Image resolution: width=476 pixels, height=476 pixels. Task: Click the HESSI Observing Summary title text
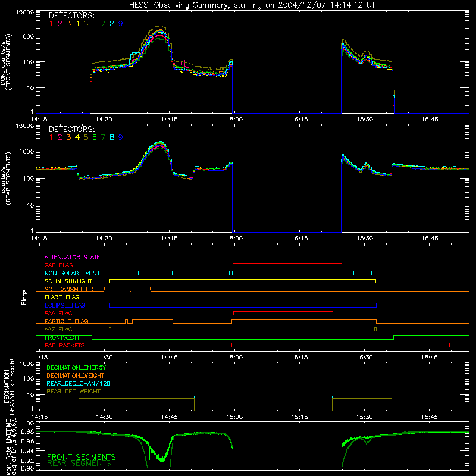point(252,5)
